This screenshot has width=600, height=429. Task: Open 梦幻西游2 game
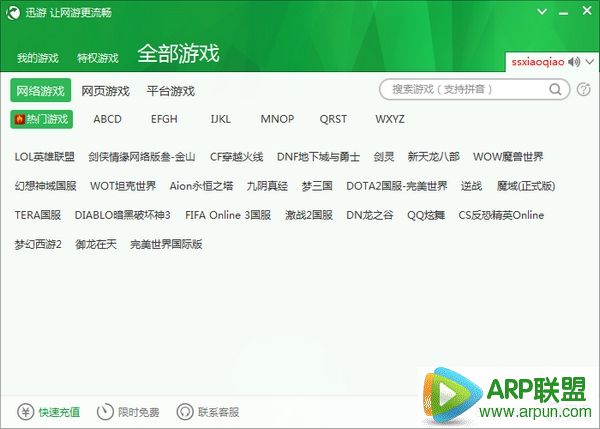(38, 244)
